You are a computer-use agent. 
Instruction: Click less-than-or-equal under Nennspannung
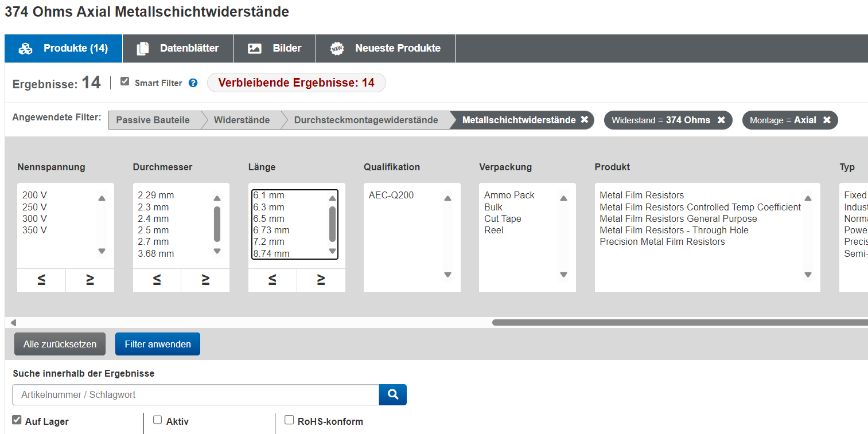(x=41, y=280)
